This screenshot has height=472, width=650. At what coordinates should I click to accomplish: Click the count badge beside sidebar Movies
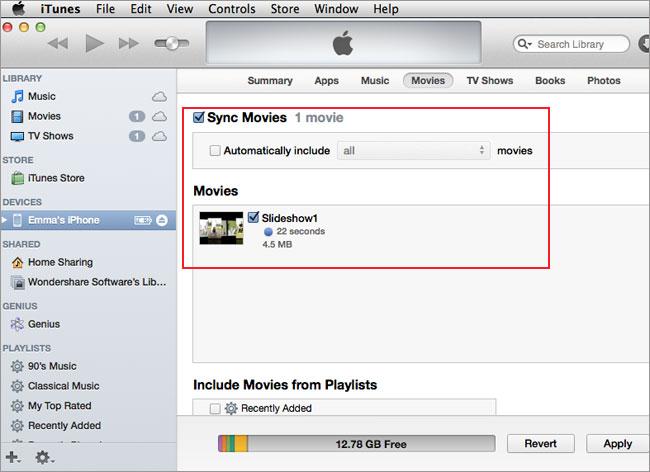pos(137,116)
